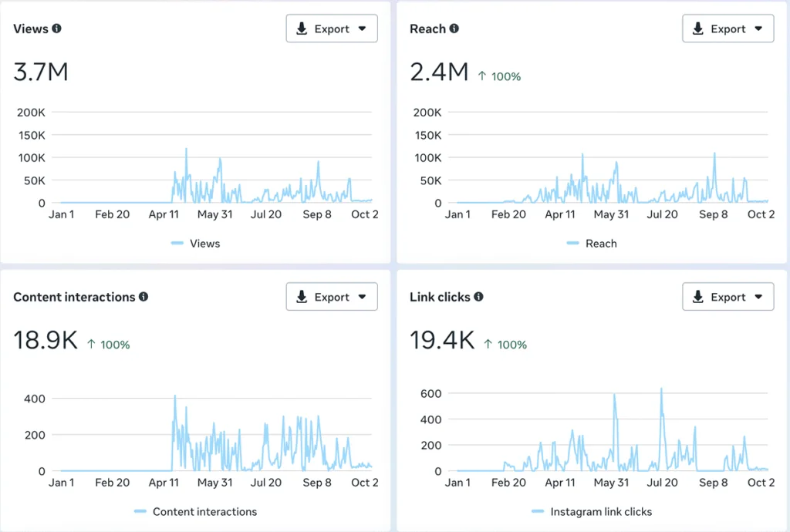The width and height of the screenshot is (790, 532).
Task: Click the 19.4K Link clicks total
Action: click(442, 340)
